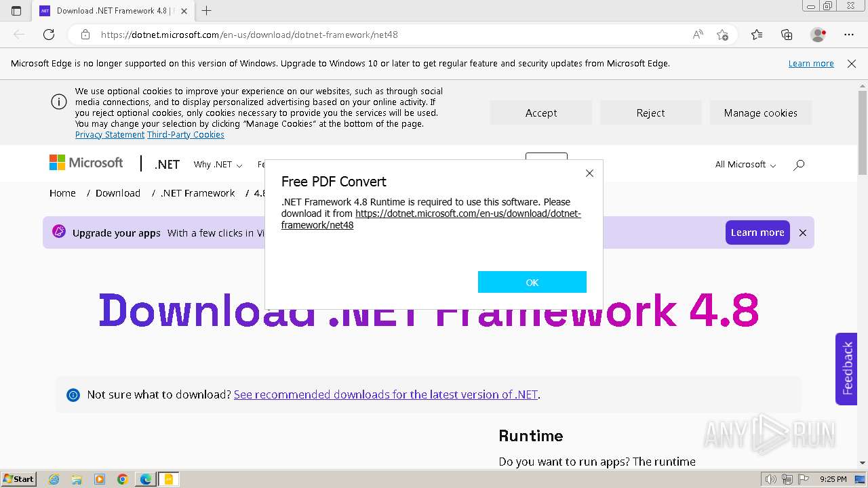Click the info icon beside Not sure what to download
The width and height of the screenshot is (868, 488).
pyautogui.click(x=73, y=395)
